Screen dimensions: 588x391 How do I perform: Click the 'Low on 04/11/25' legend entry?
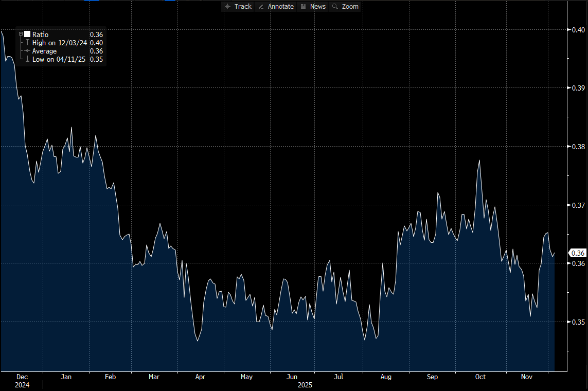(x=59, y=59)
